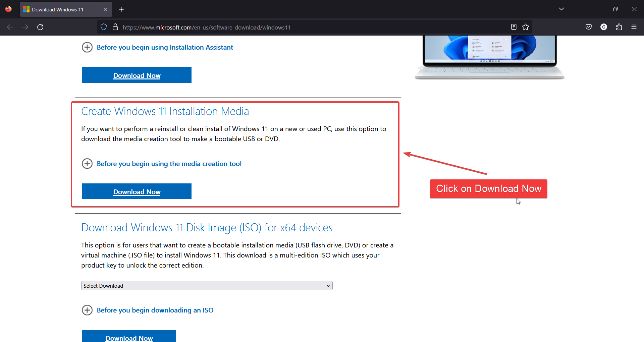The width and height of the screenshot is (644, 342).
Task: Click Download Now under Installation Assistant
Action: pos(137,75)
